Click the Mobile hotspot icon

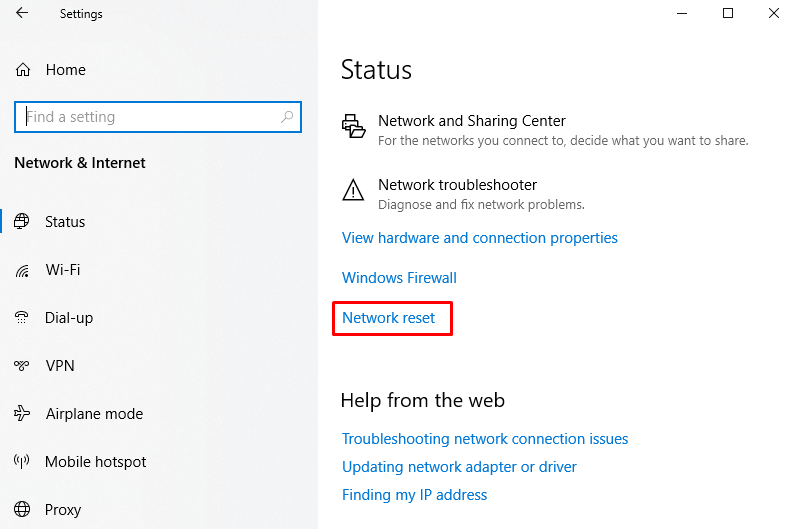pyautogui.click(x=22, y=462)
